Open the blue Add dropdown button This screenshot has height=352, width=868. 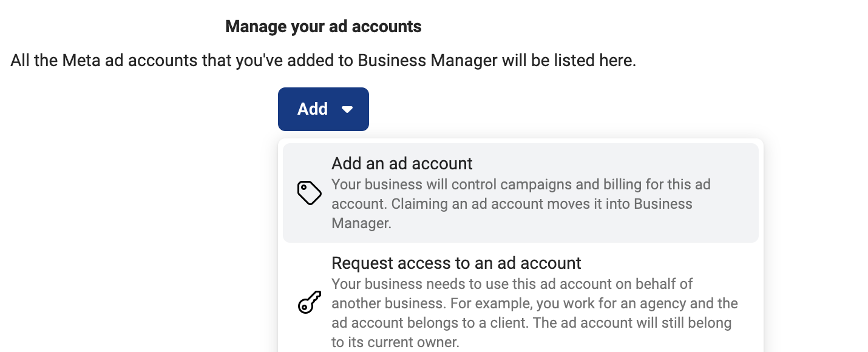324,109
